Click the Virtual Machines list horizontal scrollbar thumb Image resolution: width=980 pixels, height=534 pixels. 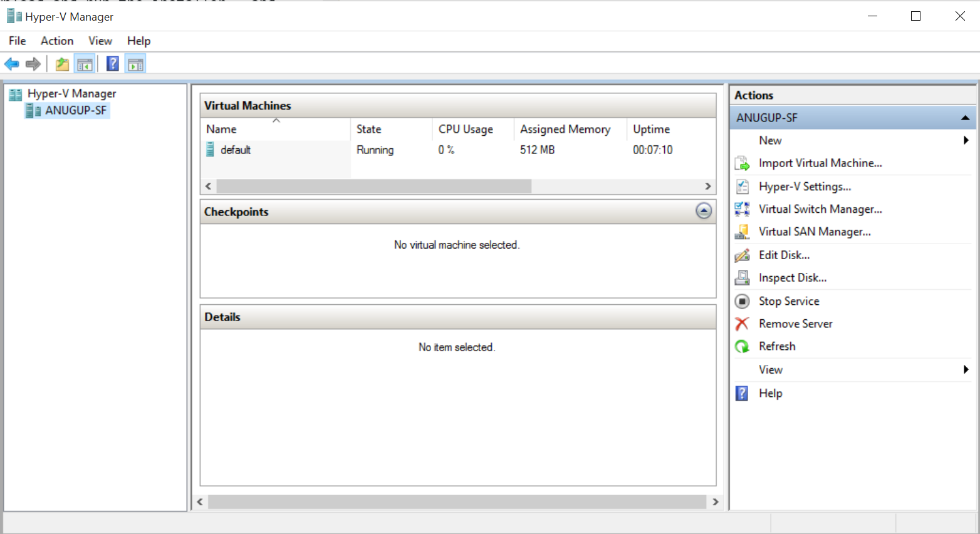374,187
